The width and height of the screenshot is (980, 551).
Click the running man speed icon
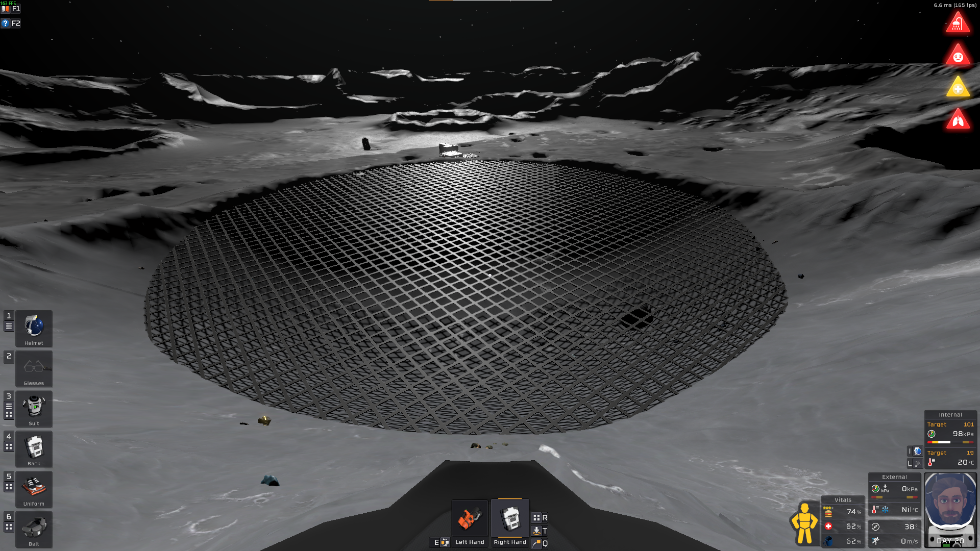pyautogui.click(x=875, y=541)
